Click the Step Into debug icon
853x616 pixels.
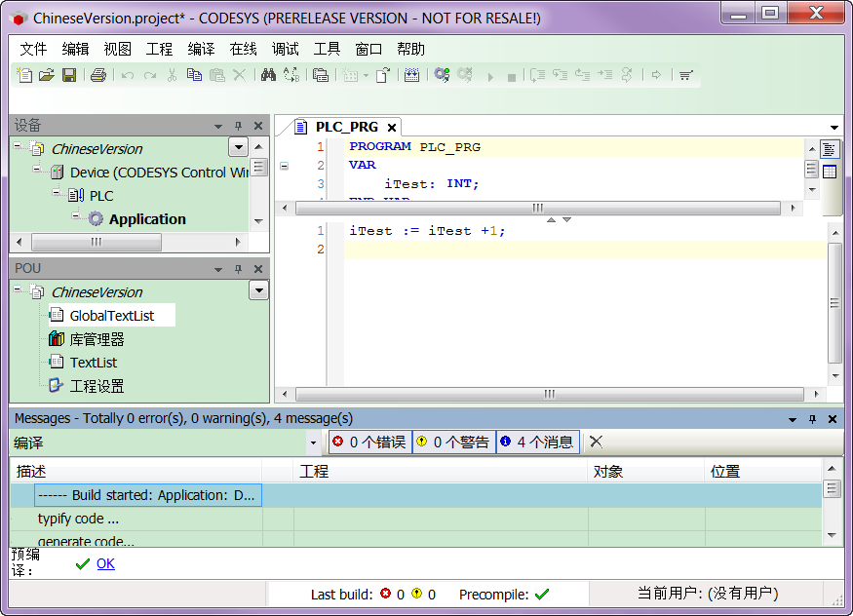pyautogui.click(x=560, y=75)
